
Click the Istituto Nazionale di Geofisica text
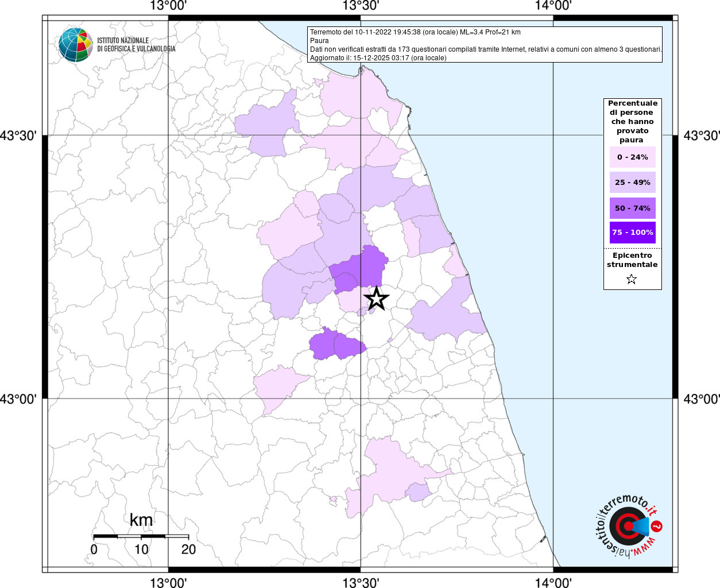point(136,45)
